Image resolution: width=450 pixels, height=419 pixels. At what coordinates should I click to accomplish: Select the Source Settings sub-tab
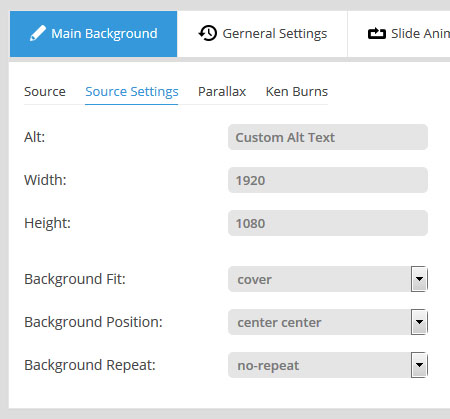(132, 92)
